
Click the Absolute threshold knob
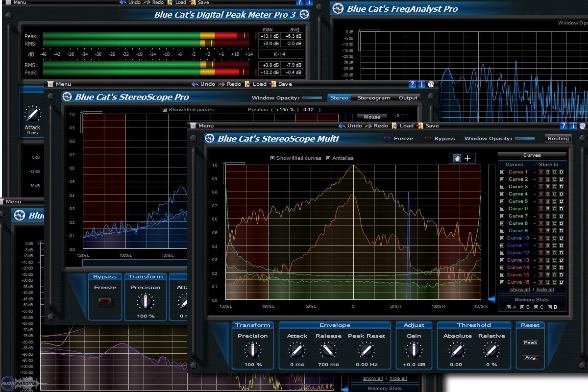point(457,350)
